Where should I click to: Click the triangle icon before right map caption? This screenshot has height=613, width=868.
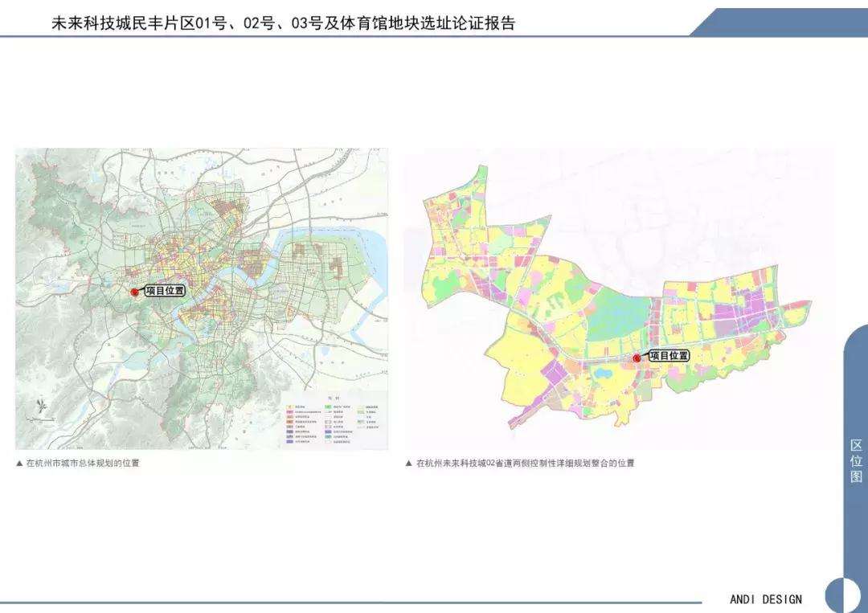point(408,463)
